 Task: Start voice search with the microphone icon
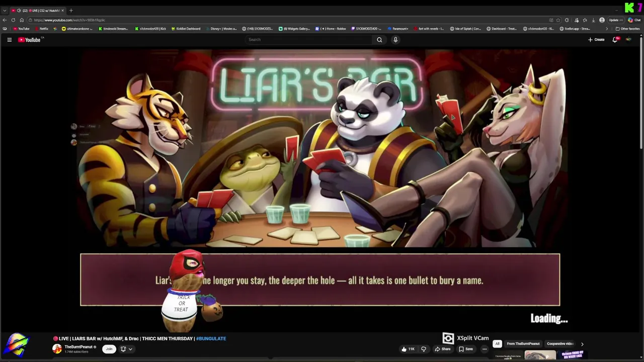(395, 40)
